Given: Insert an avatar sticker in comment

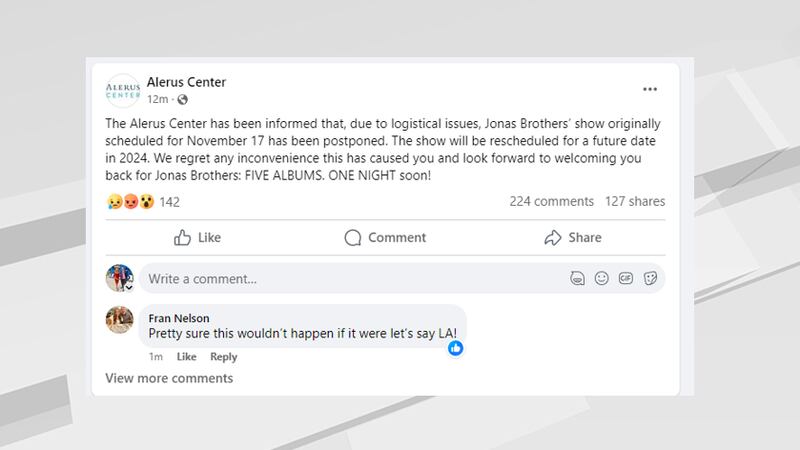Looking at the screenshot, I should tap(577, 278).
